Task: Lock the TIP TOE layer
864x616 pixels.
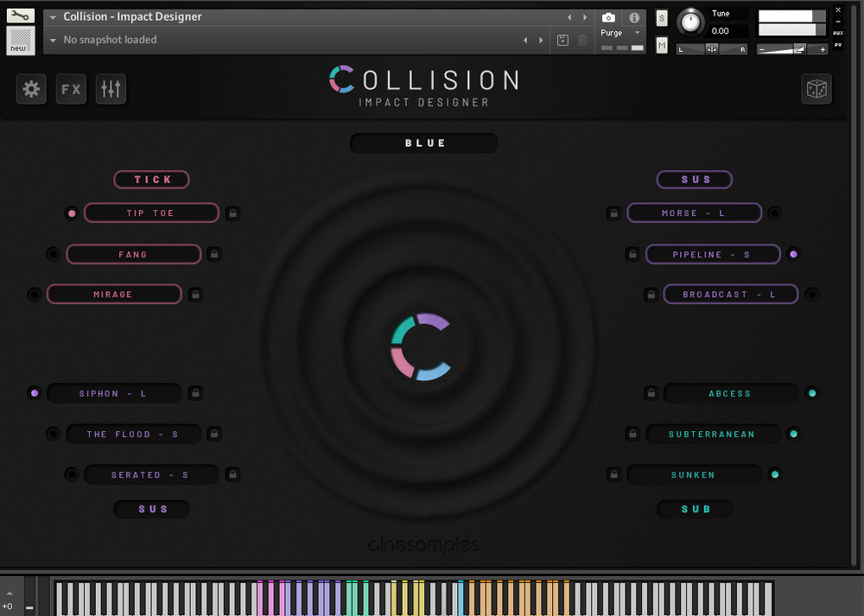Action: [233, 213]
